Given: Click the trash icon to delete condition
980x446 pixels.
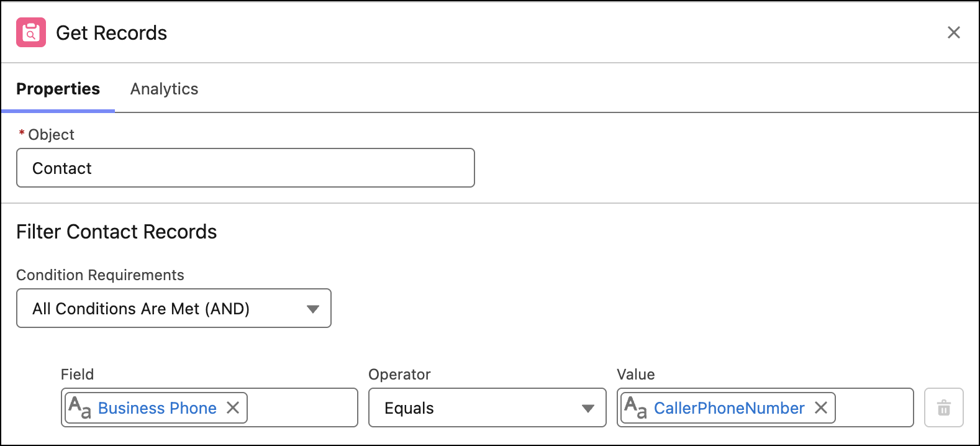Looking at the screenshot, I should click(x=944, y=407).
